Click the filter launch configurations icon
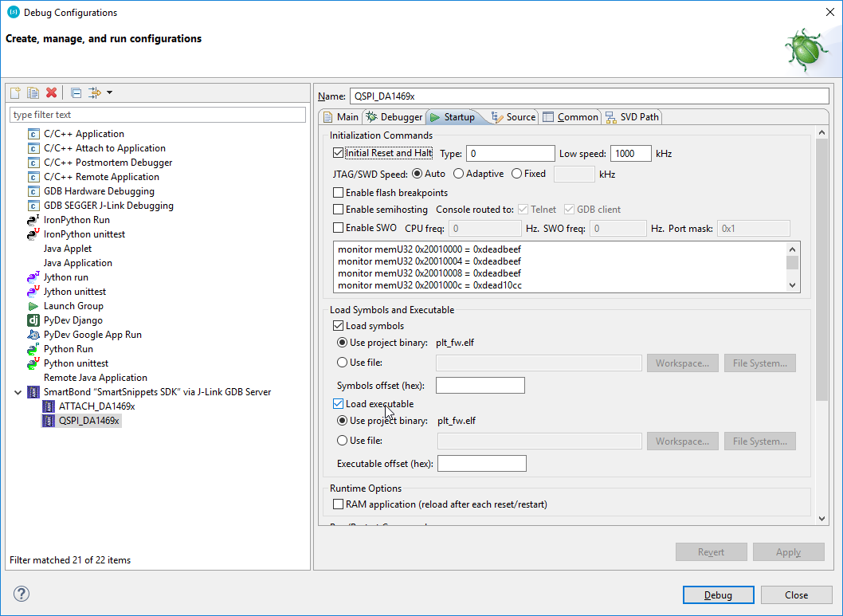843x616 pixels. pyautogui.click(x=95, y=92)
